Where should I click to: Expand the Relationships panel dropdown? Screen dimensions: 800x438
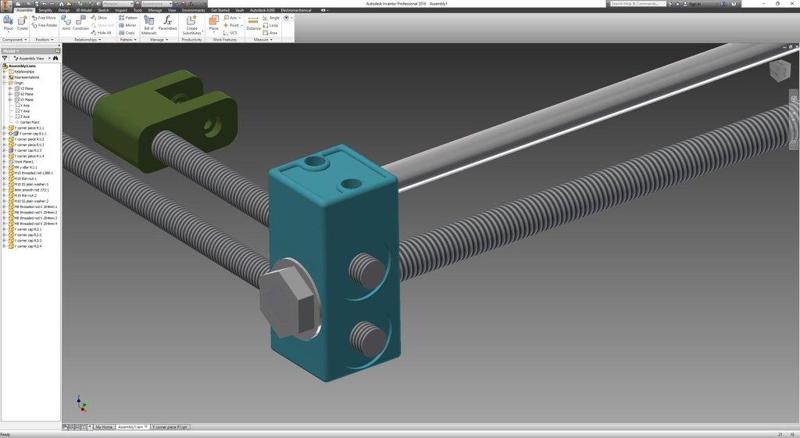[88, 39]
